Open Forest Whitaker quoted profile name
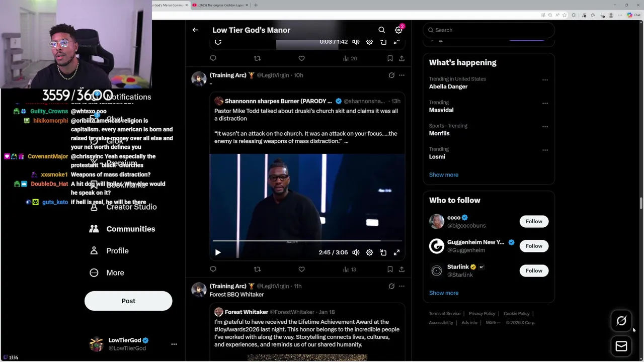Screen dimensions: 644x362 click(x=246, y=312)
